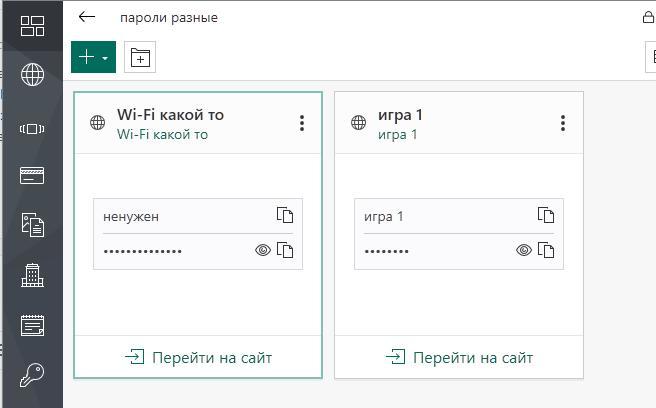Reveal the hidden password for игра 1

coord(524,250)
